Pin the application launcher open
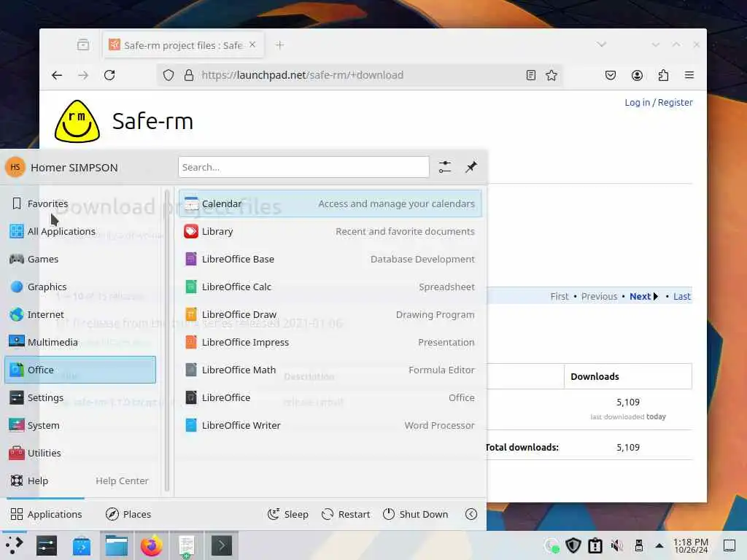This screenshot has width=747, height=560. [x=471, y=167]
